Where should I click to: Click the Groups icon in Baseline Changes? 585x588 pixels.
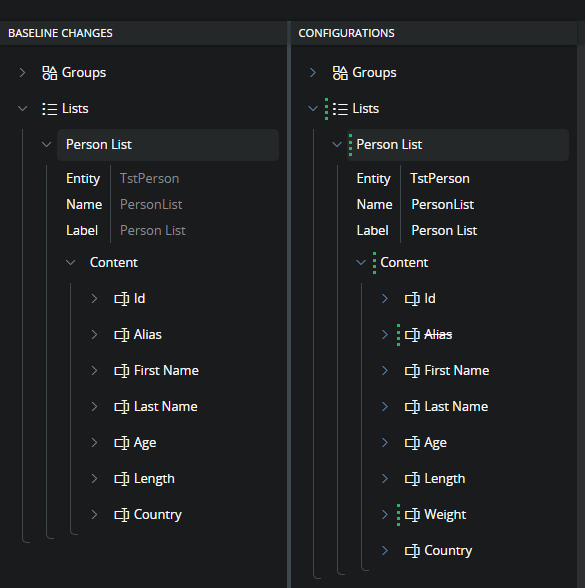click(50, 73)
